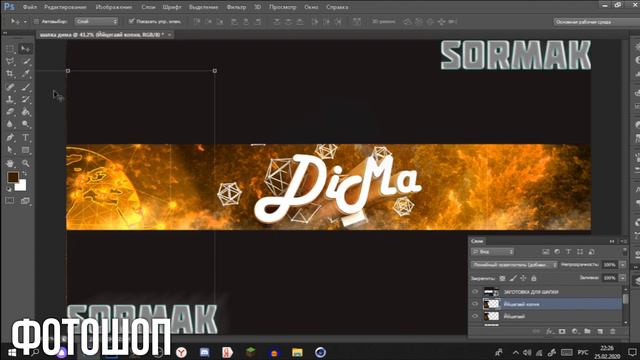640x360 pixels.
Task: Toggle the layer filtering on/off switch
Action: tap(624, 251)
